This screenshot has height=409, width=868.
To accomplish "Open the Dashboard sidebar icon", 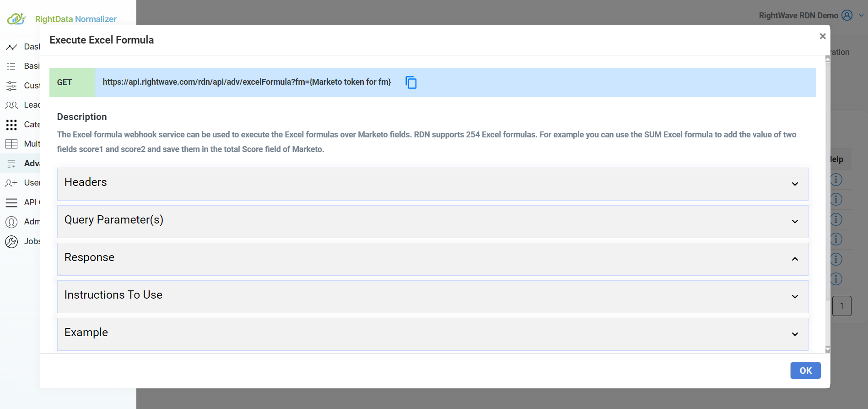I will (11, 47).
